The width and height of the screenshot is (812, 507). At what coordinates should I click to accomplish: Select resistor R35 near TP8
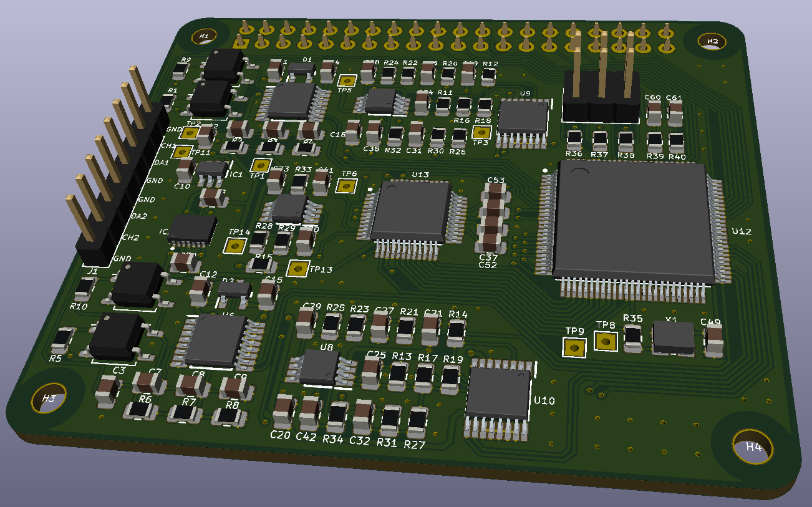tap(632, 334)
